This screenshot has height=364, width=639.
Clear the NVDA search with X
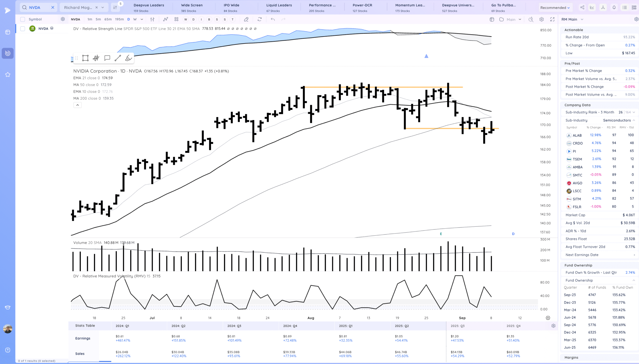click(53, 7)
